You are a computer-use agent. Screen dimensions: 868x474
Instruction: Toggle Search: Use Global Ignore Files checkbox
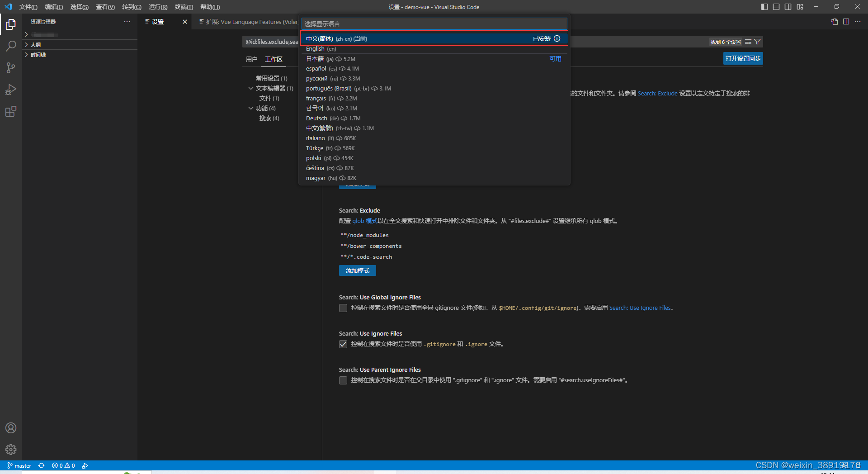click(343, 308)
